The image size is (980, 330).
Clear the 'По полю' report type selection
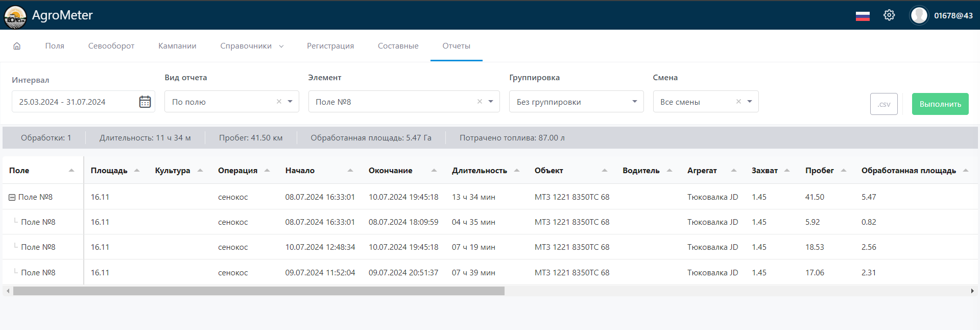(x=279, y=102)
